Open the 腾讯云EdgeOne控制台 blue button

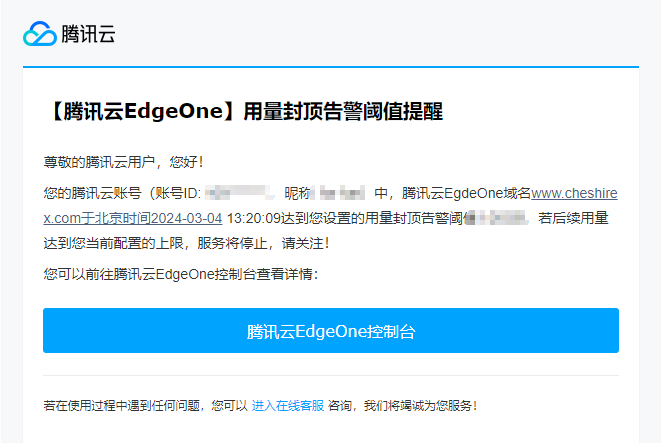click(x=331, y=331)
